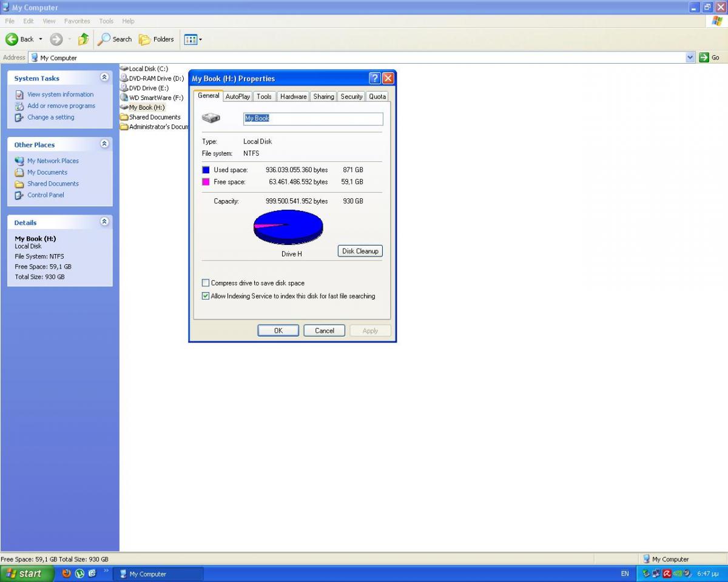
Task: Collapse the Details panel
Action: [104, 222]
